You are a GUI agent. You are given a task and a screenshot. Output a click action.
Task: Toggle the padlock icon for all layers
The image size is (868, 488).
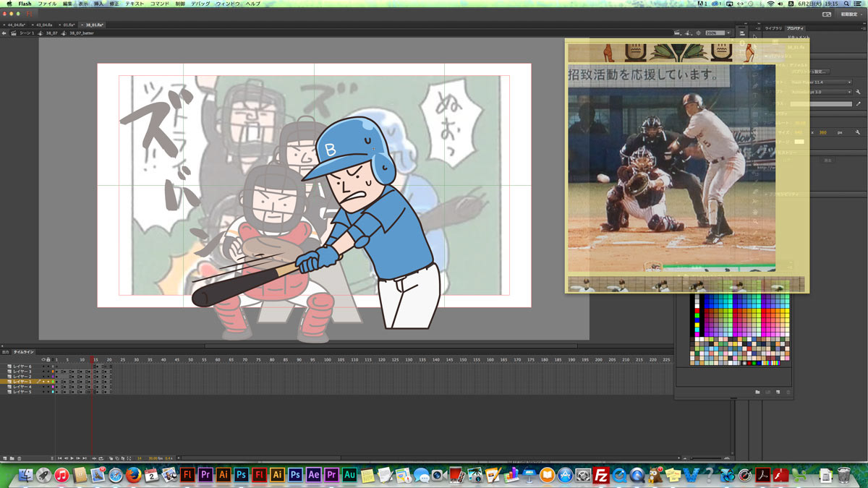point(48,359)
